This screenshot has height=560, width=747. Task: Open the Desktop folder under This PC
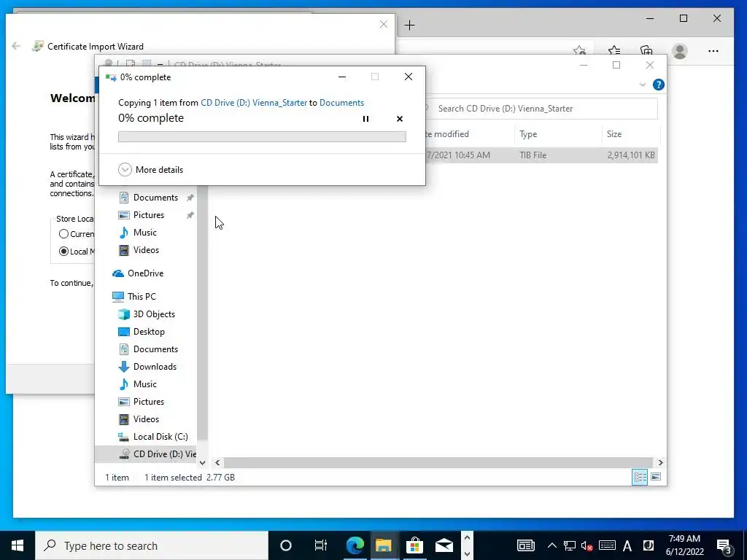point(149,332)
